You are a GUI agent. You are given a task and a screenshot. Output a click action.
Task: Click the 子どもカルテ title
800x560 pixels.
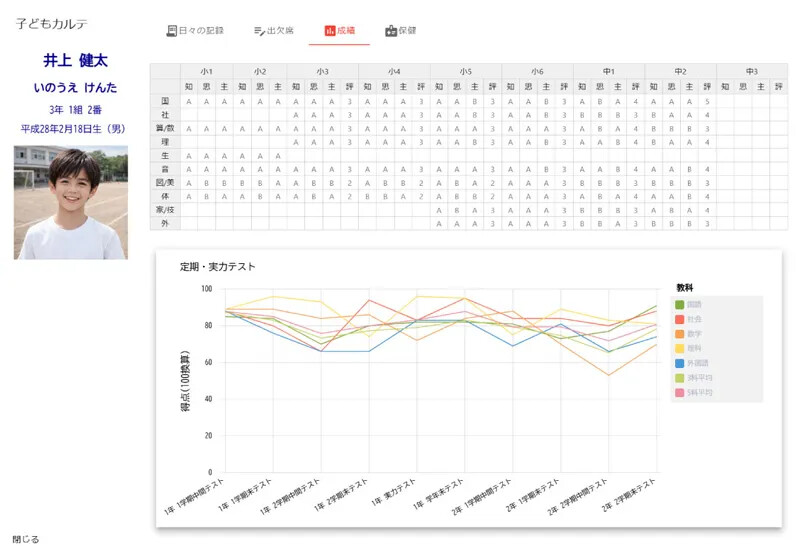coord(52,23)
